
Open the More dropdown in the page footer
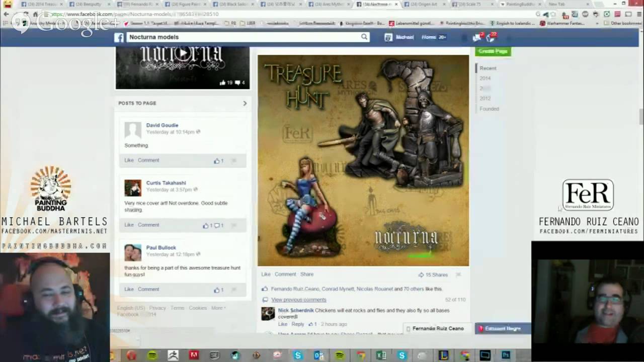(218, 308)
